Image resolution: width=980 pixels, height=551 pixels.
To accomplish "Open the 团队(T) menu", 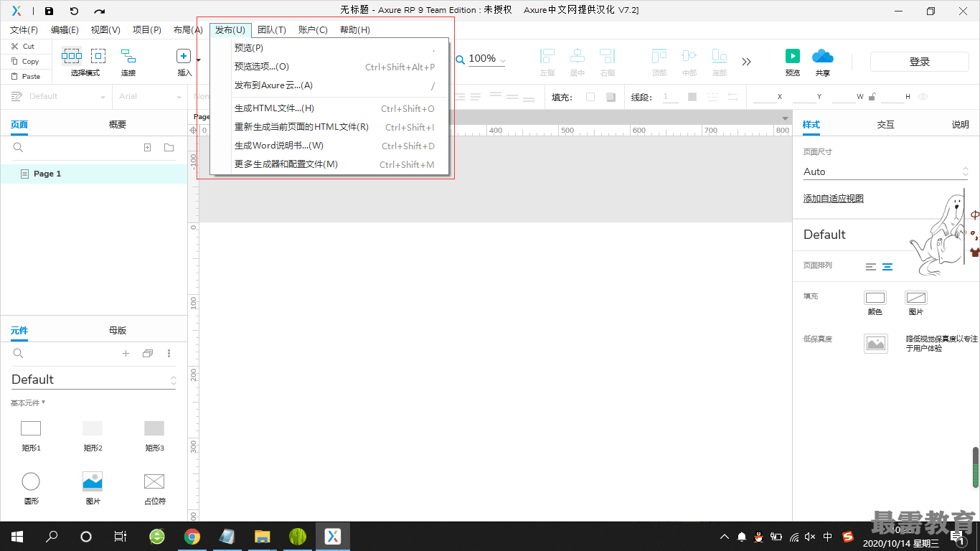I will point(272,30).
